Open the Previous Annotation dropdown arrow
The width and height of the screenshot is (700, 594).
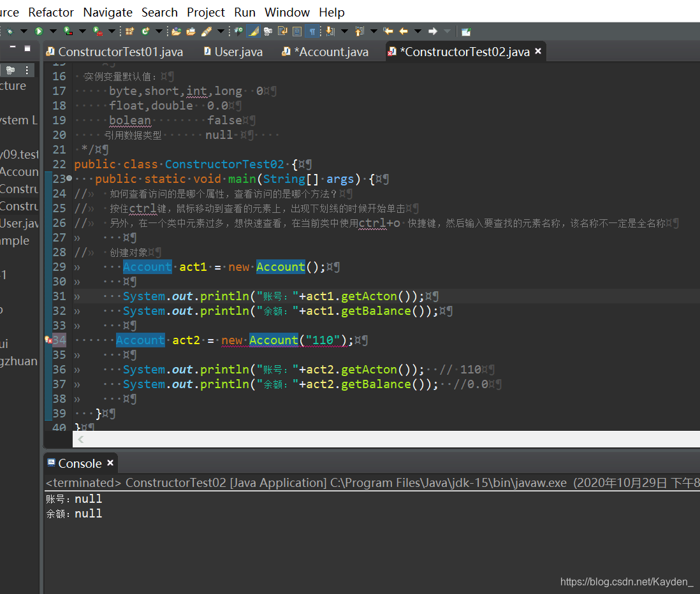tap(374, 31)
